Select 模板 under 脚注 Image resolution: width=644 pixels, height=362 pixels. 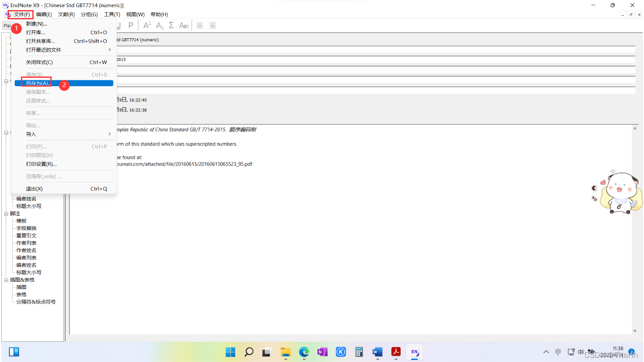21,221
